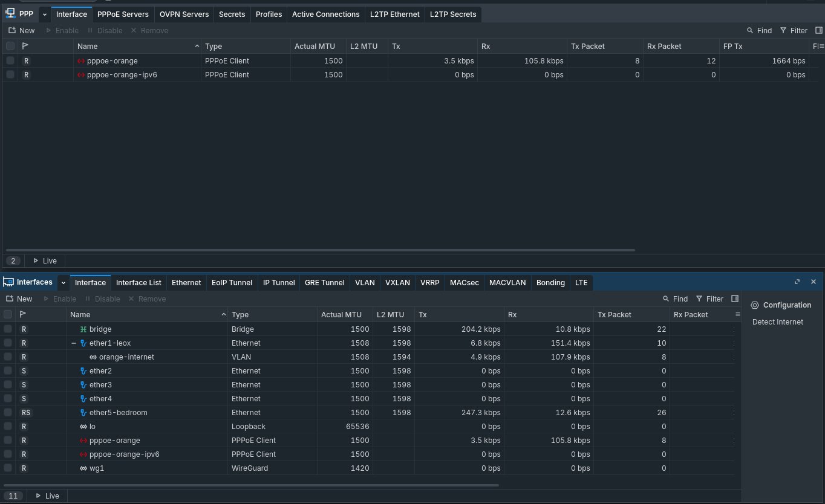Open Interface List tab
This screenshot has height=504, width=825.
click(139, 283)
